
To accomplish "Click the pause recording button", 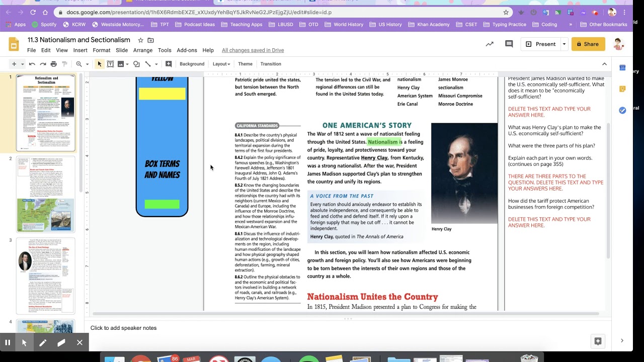I will pyautogui.click(x=8, y=342).
